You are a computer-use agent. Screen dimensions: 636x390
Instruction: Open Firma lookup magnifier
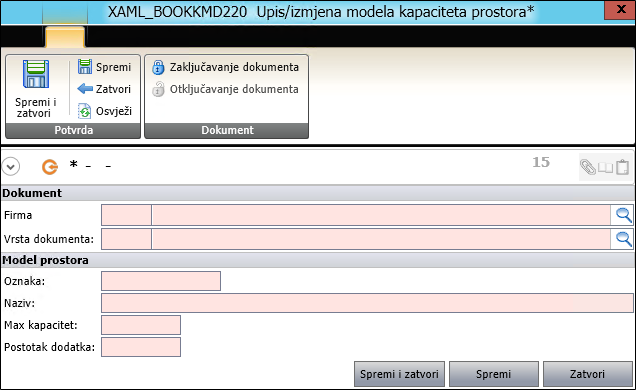(x=623, y=215)
